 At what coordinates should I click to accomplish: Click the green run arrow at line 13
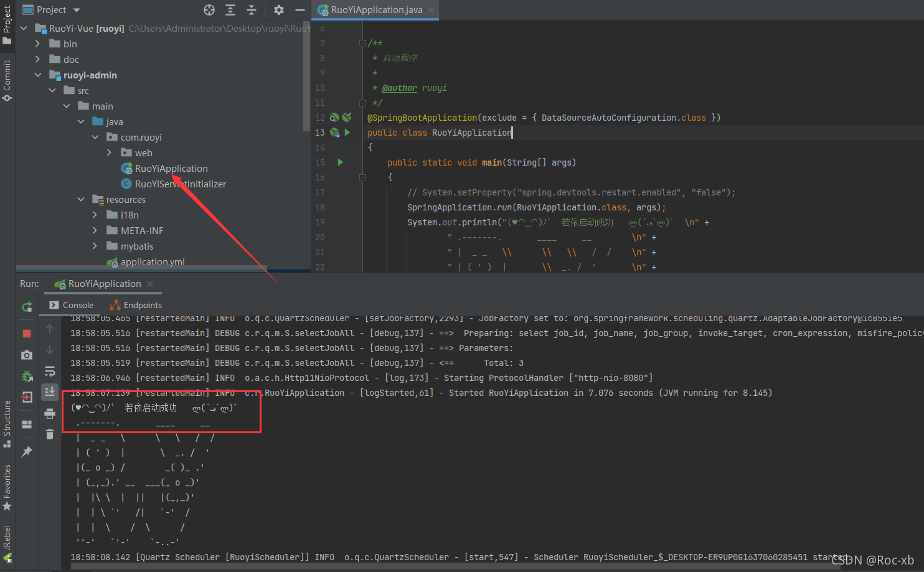(347, 133)
